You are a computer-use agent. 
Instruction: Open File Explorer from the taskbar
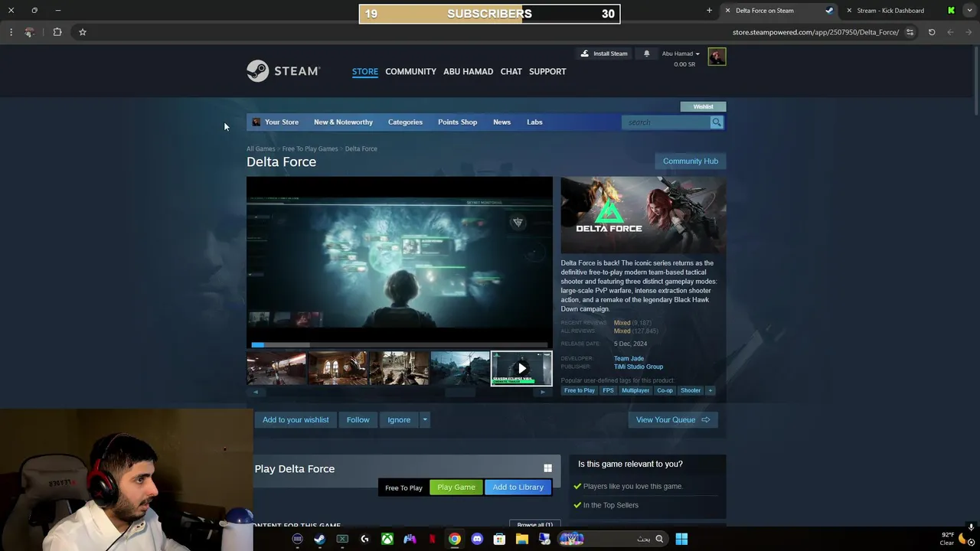click(x=522, y=539)
